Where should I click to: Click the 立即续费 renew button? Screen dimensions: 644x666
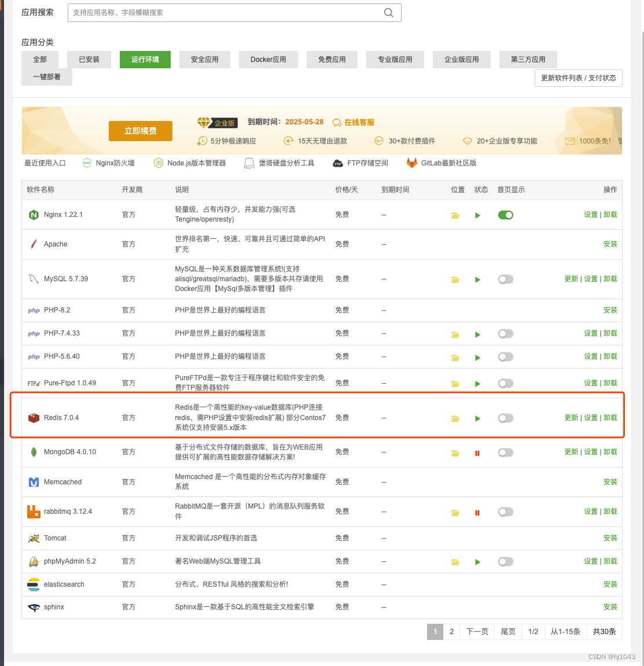(141, 131)
